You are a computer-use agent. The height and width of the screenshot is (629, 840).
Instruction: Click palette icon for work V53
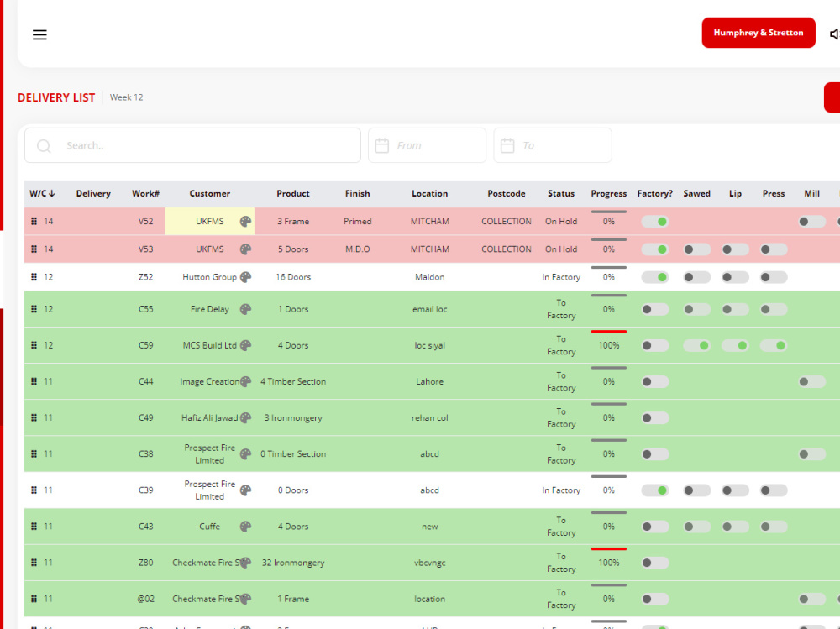[245, 249]
